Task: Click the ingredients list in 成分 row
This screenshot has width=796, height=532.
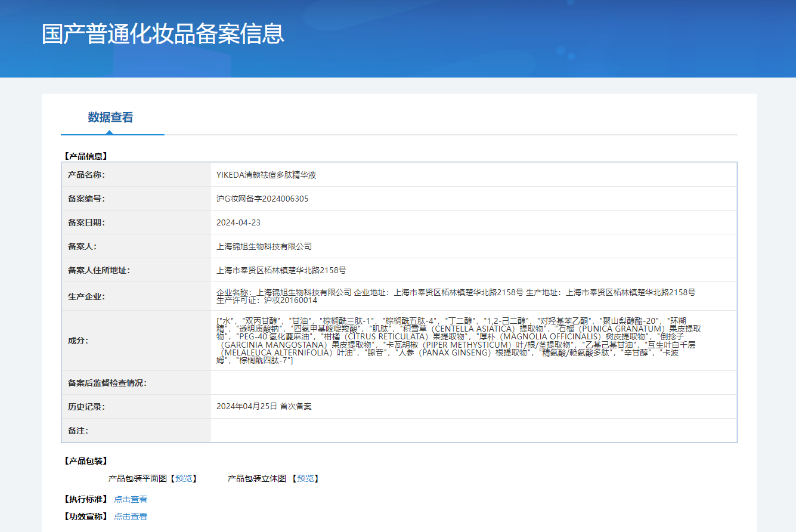Action: (473, 341)
